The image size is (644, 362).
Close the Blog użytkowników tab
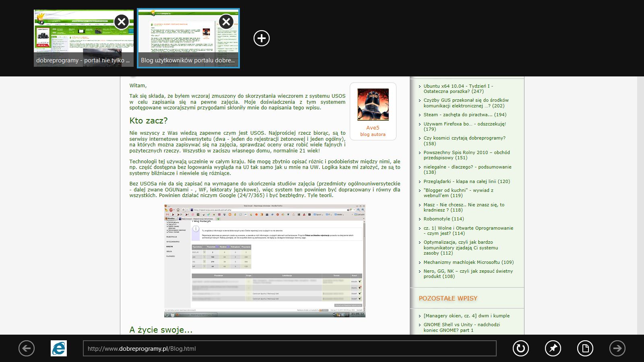[226, 22]
